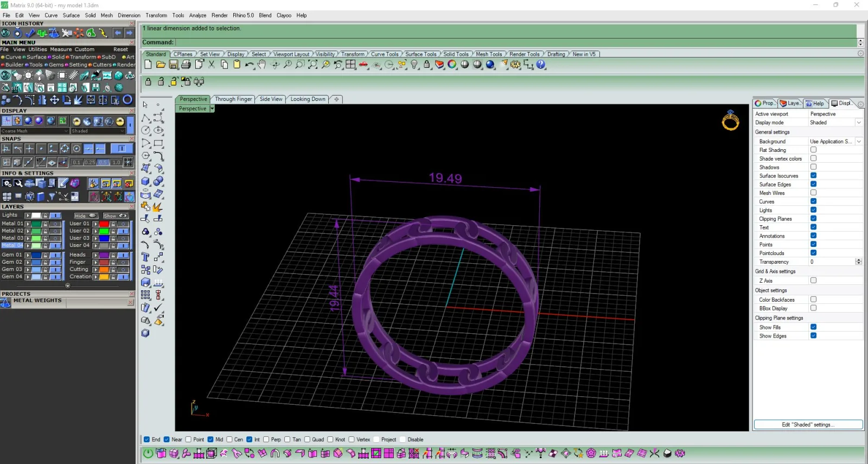868x464 pixels.
Task: Open a file with the folder icon
Action: coord(161,65)
